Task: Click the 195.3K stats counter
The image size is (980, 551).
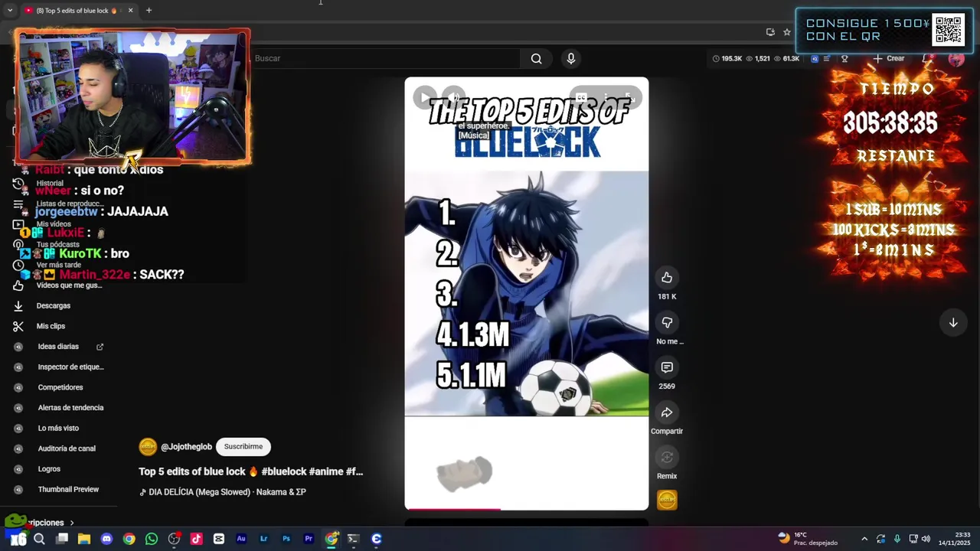Action: point(727,58)
